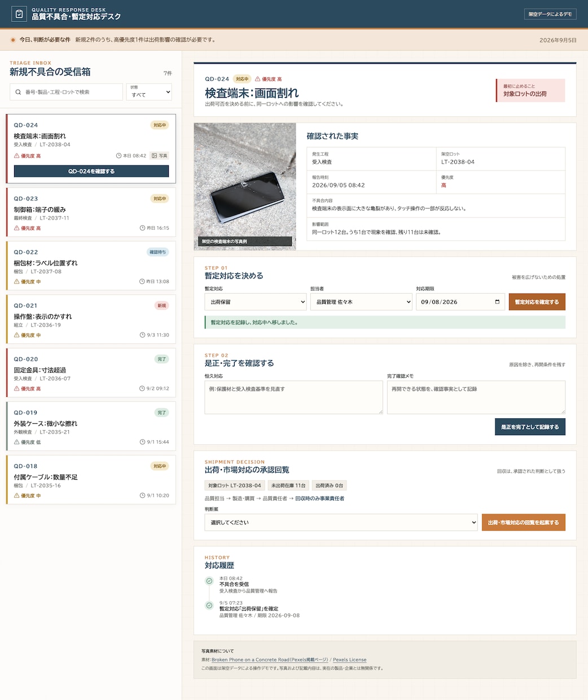The width and height of the screenshot is (588, 700).
Task: Click the warning triangle on QD-022 card
Action: pos(17,282)
